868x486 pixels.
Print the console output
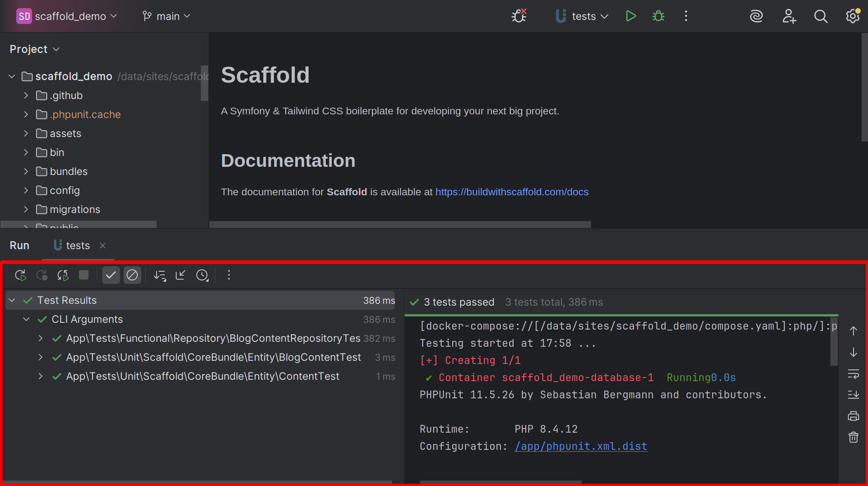[x=853, y=416]
